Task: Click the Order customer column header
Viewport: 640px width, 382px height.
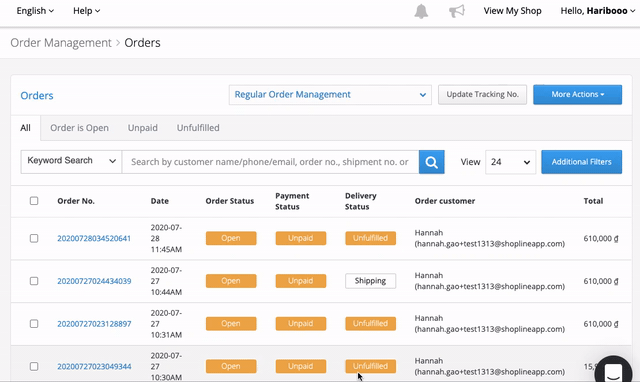Action: click(x=445, y=201)
